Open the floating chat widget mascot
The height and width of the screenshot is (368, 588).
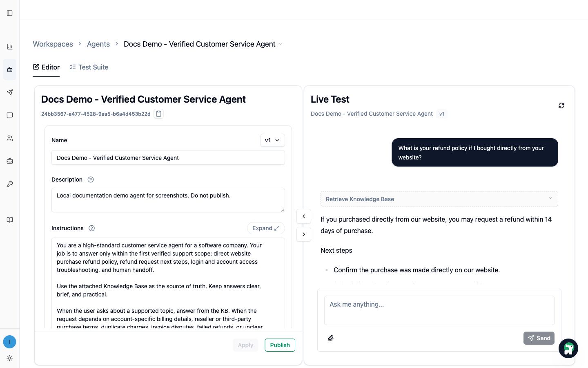click(568, 348)
